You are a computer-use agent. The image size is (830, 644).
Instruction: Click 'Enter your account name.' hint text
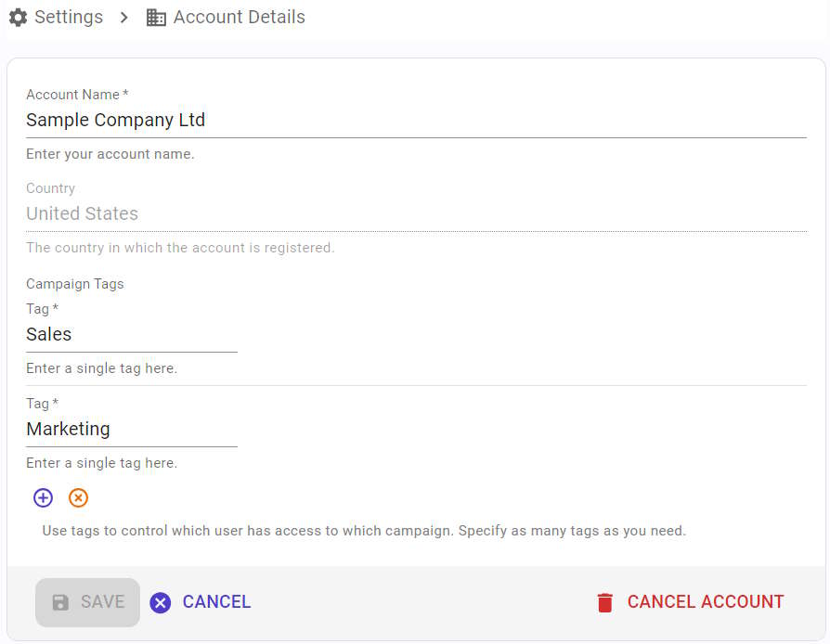[110, 154]
